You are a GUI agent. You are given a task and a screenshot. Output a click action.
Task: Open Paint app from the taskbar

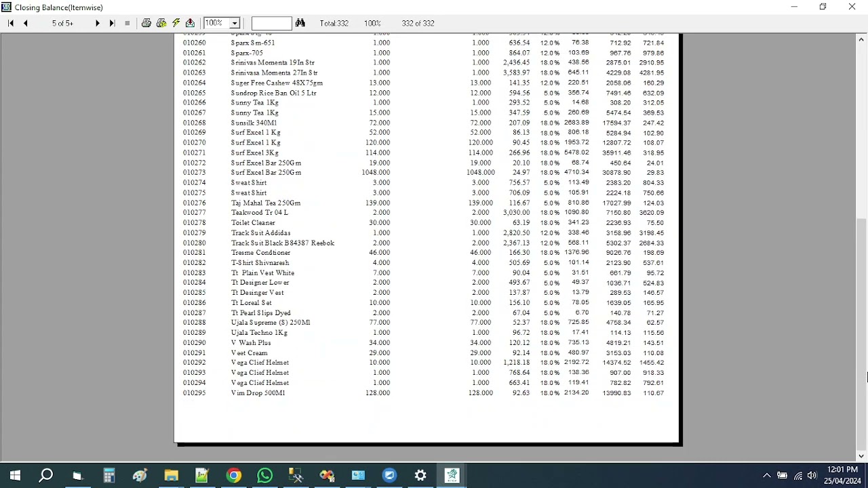[140, 476]
